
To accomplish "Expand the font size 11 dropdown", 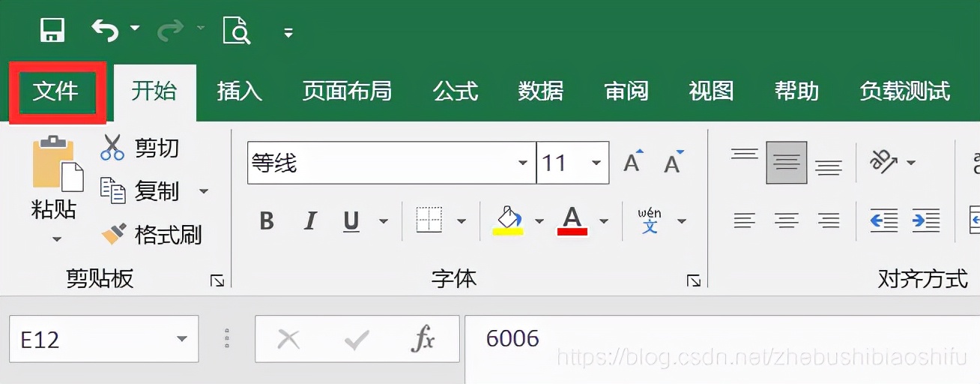I will 596,163.
